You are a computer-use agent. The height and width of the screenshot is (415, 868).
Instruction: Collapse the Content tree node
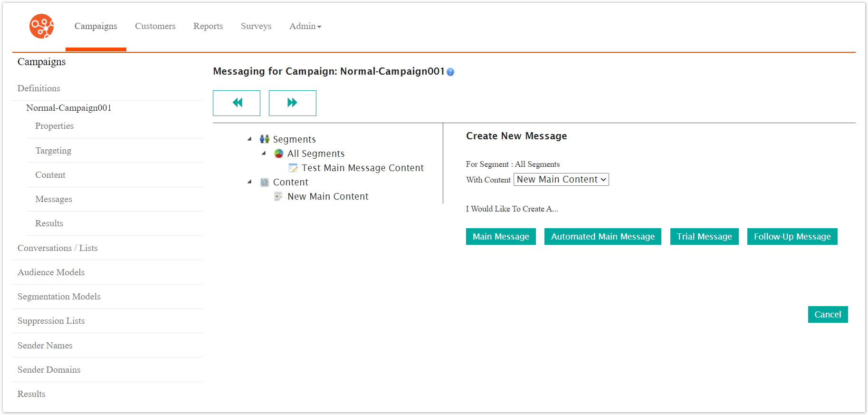click(250, 182)
